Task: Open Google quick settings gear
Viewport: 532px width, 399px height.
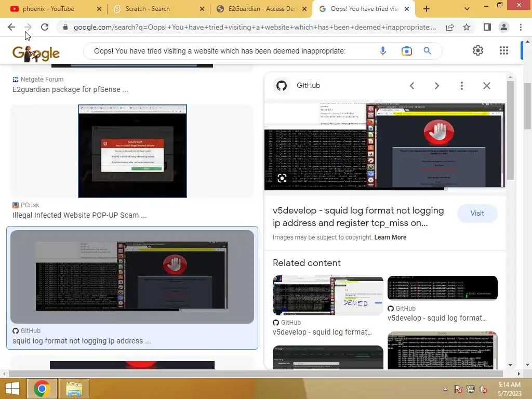Action: pos(478,50)
